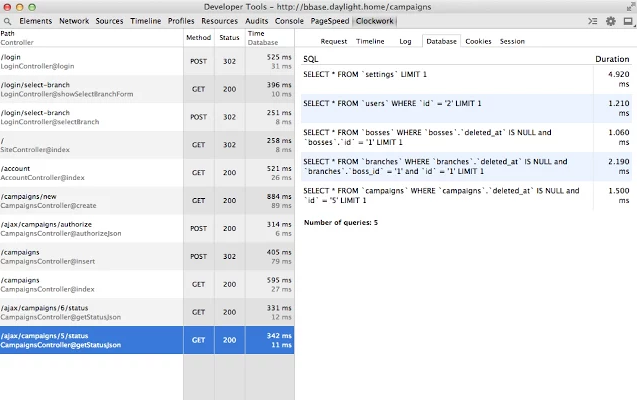Select the /ajax/campaigns/6/status request row
This screenshot has width=637, height=400.
click(x=147, y=312)
